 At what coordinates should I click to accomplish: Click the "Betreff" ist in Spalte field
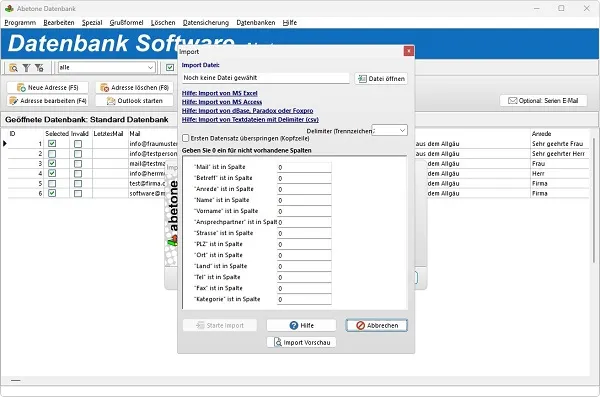pyautogui.click(x=304, y=178)
